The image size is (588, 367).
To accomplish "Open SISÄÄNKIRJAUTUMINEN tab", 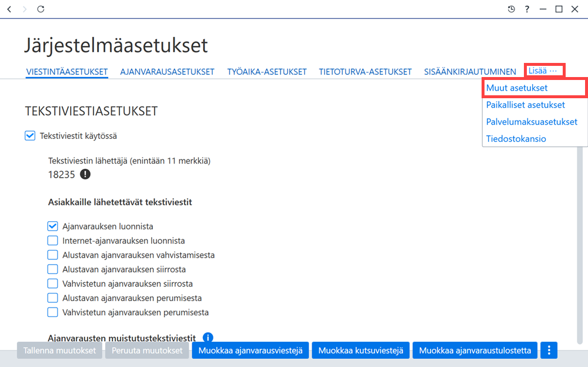I will tap(470, 72).
